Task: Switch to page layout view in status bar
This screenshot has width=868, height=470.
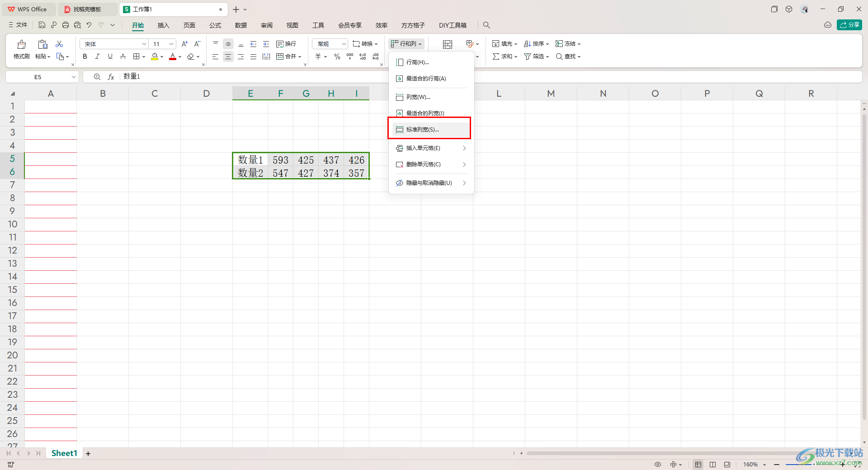Action: 713,465
